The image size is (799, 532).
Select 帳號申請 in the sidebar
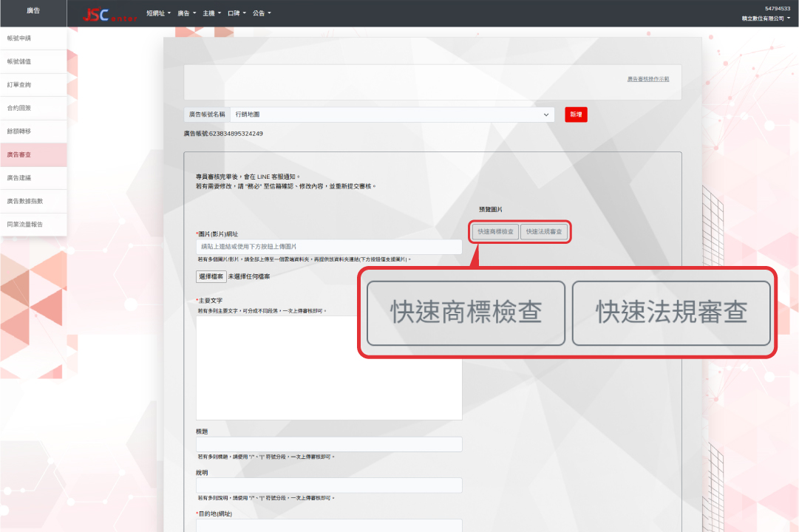[x=33, y=38]
